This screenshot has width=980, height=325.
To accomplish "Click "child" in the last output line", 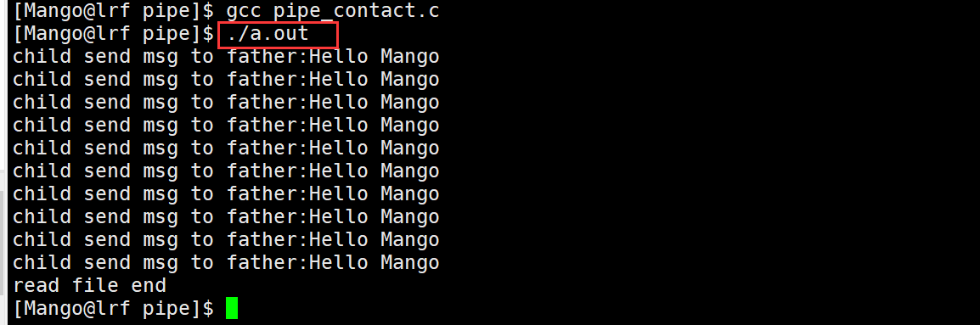I will (42, 262).
